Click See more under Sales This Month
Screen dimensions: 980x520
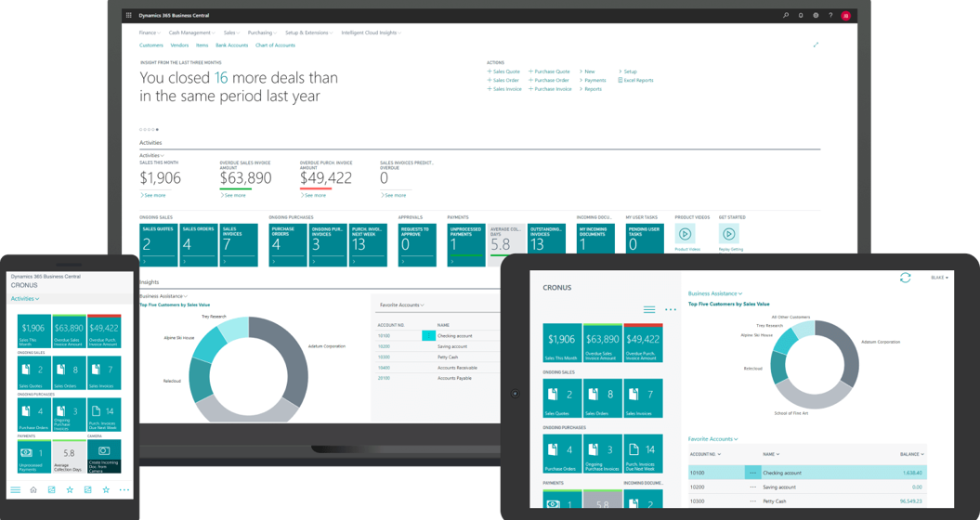click(154, 195)
